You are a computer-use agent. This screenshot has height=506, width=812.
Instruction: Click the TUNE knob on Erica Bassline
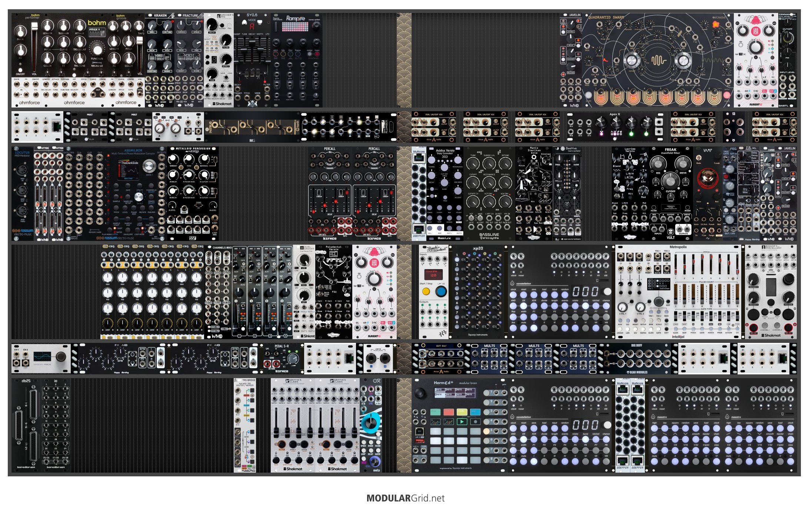(473, 163)
